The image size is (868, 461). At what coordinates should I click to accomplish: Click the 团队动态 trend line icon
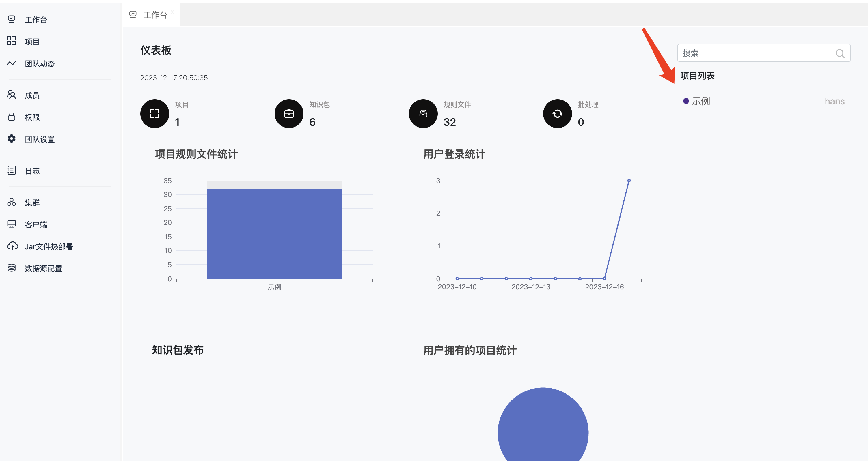(12, 63)
